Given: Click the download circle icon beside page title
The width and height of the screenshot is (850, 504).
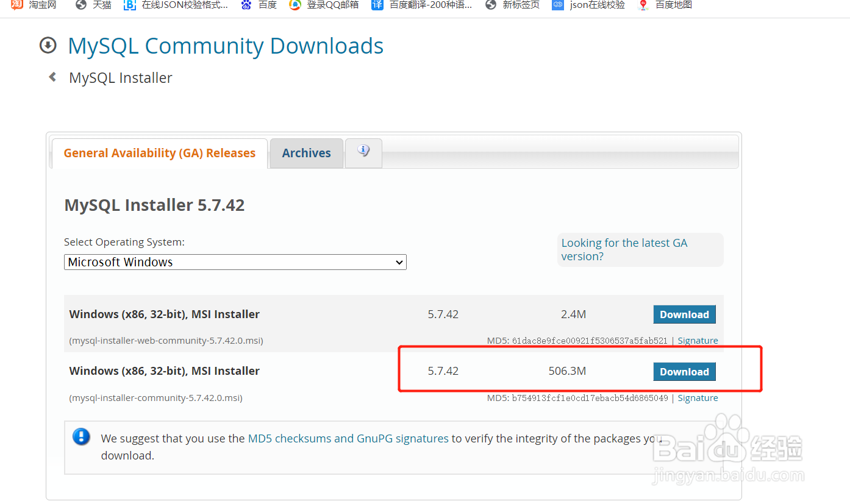Looking at the screenshot, I should [48, 45].
